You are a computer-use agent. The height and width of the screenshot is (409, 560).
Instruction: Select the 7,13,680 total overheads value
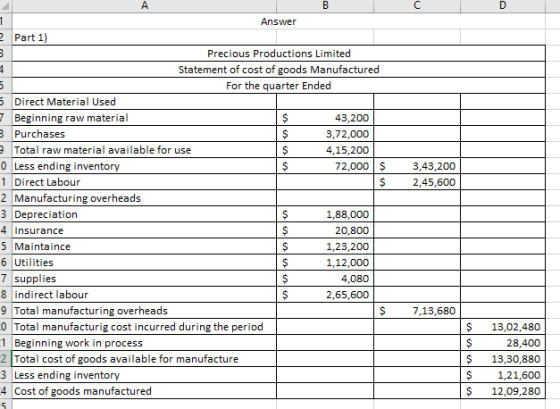417,311
